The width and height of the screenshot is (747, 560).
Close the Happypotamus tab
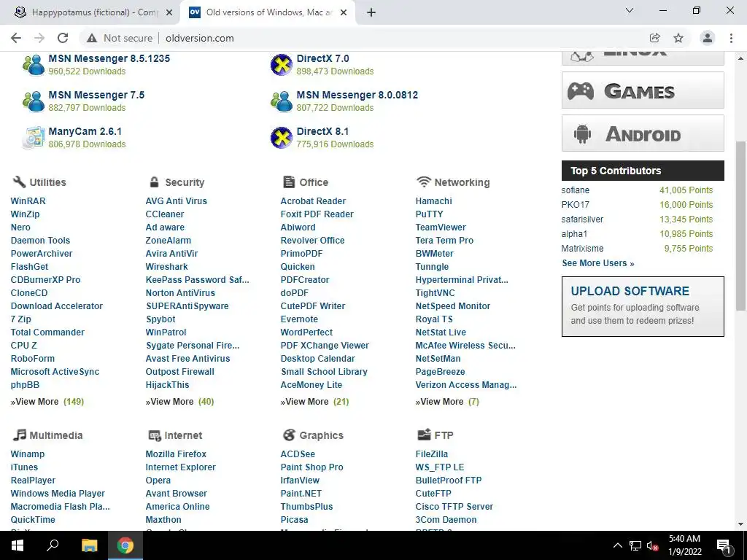(x=169, y=12)
